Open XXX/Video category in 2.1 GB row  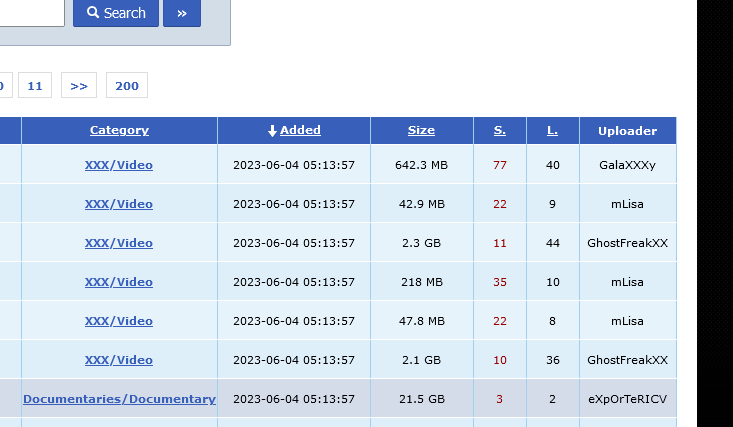pos(119,360)
